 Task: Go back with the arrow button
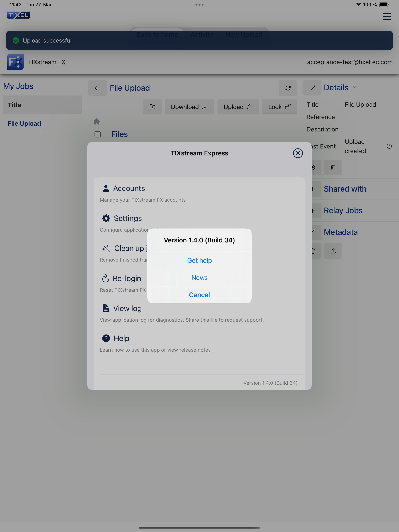point(97,88)
